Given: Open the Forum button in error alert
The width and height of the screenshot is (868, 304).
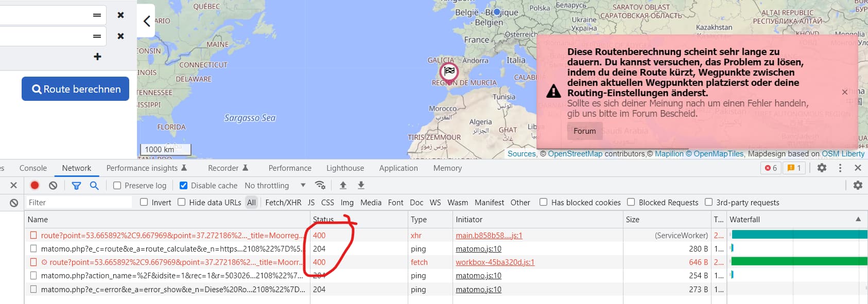Looking at the screenshot, I should point(584,131).
